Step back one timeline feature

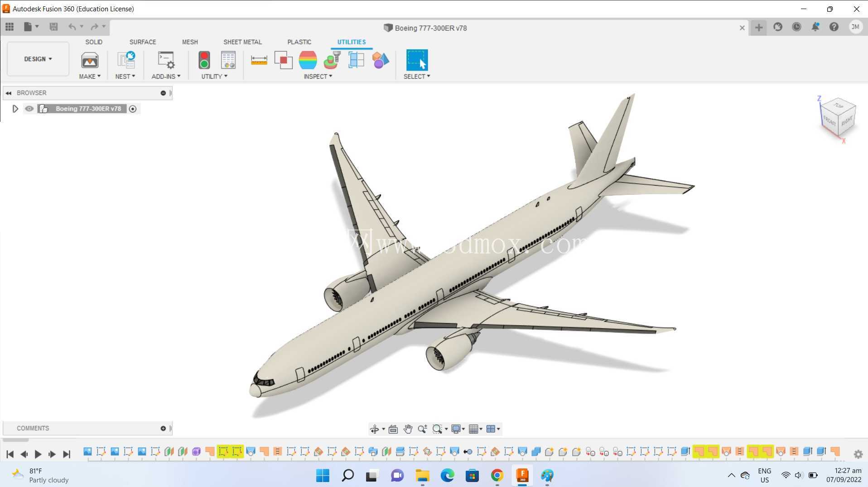[24, 454]
